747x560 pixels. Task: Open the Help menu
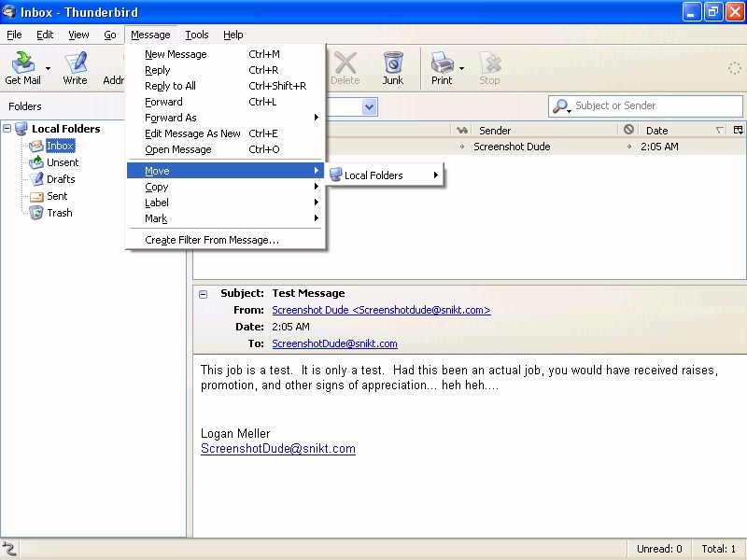(x=233, y=35)
